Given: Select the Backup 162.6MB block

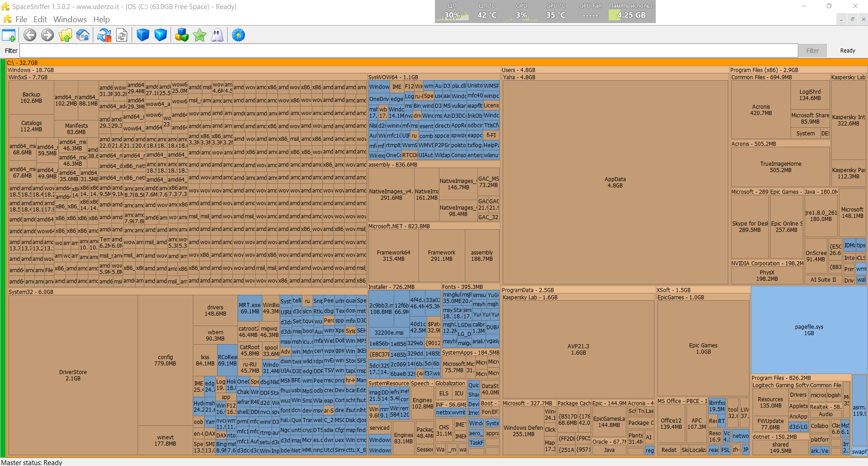Looking at the screenshot, I should tap(31, 97).
